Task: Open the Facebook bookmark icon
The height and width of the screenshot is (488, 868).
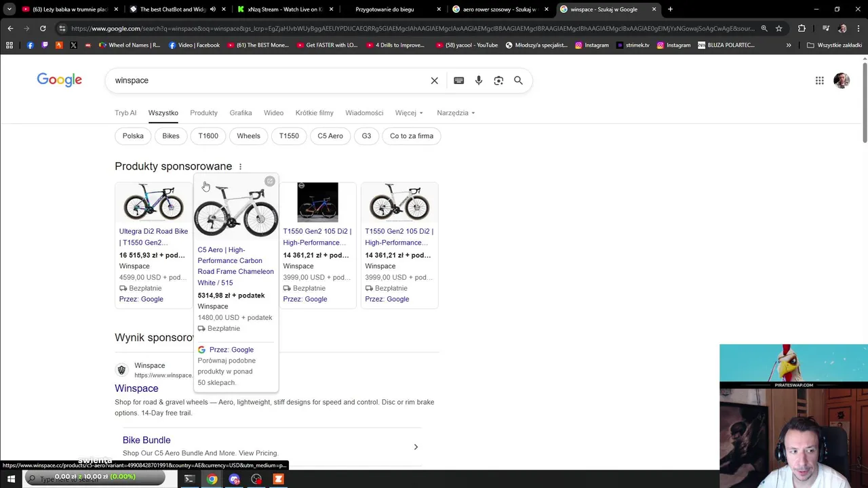Action: tap(30, 45)
